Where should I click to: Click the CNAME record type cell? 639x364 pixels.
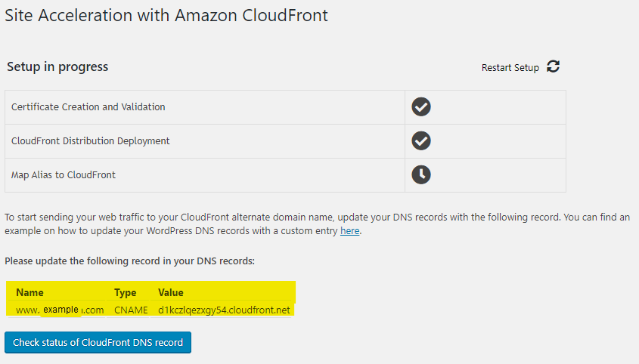(131, 310)
